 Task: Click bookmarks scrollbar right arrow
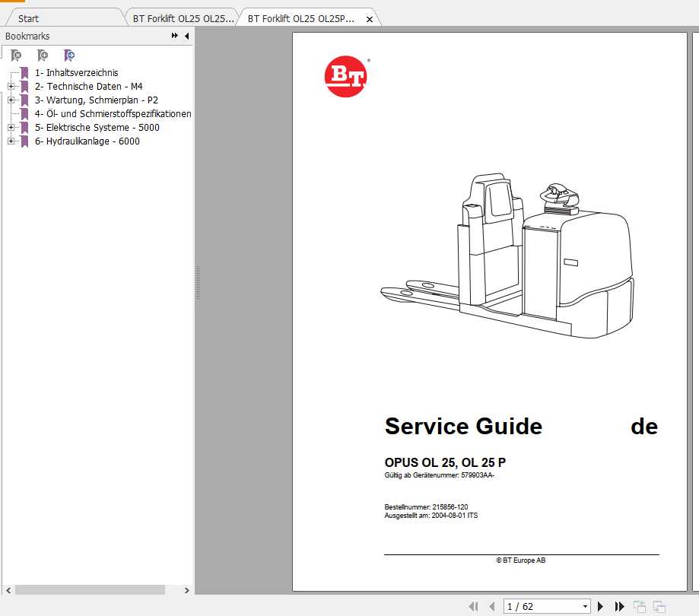pos(187,590)
